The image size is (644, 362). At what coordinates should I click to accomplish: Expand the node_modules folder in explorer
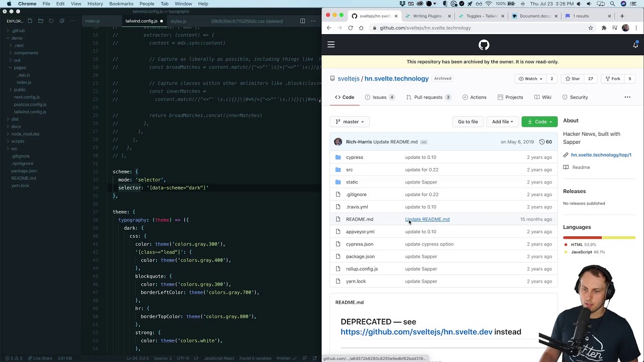(25, 134)
